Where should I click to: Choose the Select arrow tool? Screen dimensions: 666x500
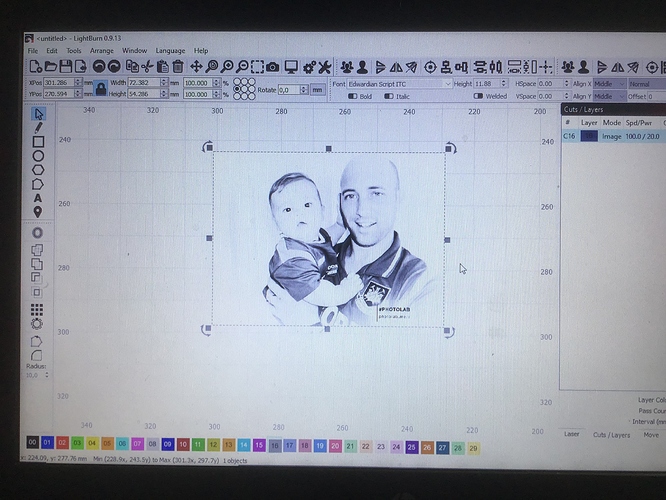(x=38, y=114)
